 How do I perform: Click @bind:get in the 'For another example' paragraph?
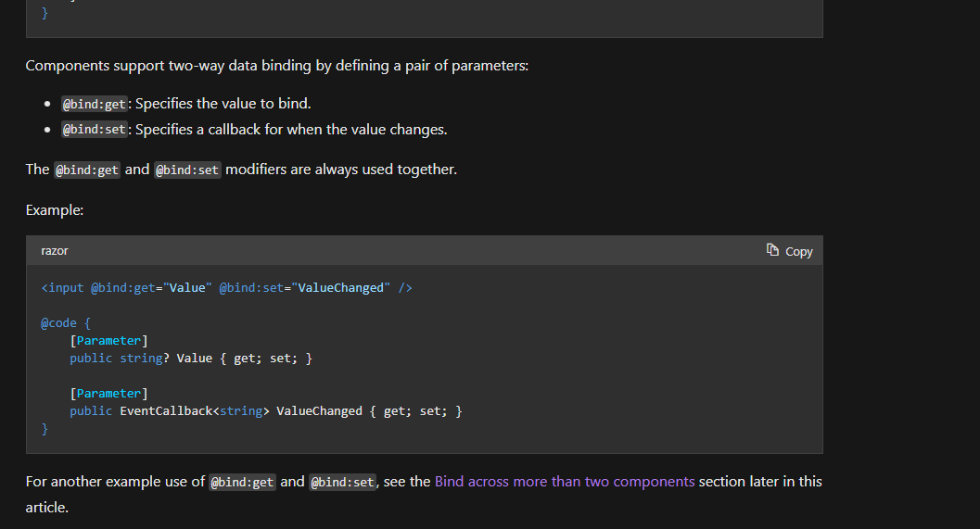243,482
